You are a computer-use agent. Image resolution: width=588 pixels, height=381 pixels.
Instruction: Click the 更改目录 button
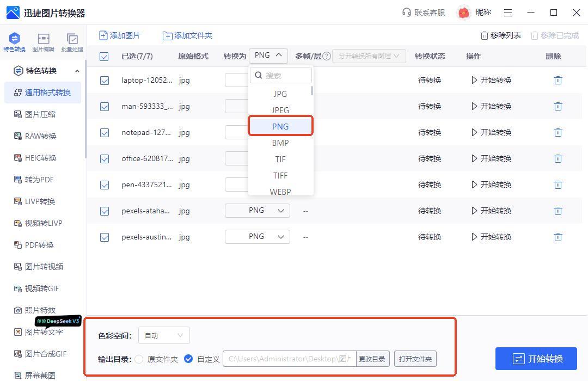pos(371,359)
